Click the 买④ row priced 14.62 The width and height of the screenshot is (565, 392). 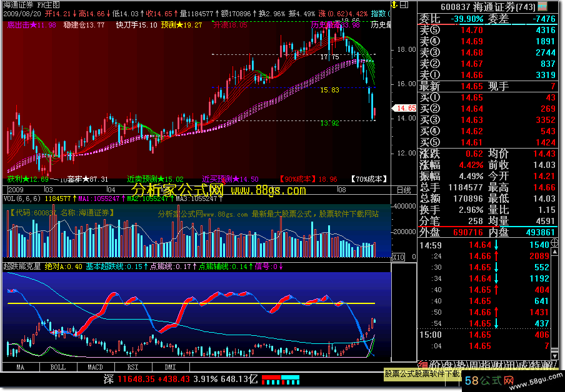(x=487, y=131)
